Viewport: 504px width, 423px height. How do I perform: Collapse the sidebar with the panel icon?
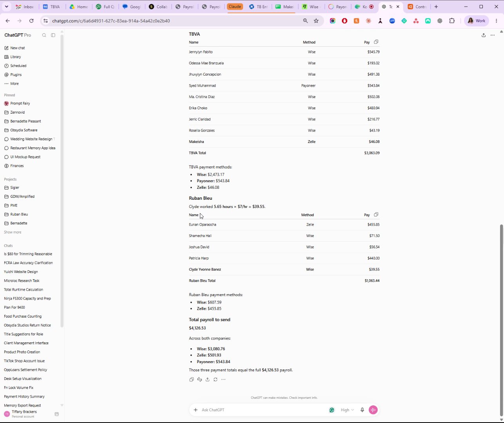(53, 35)
